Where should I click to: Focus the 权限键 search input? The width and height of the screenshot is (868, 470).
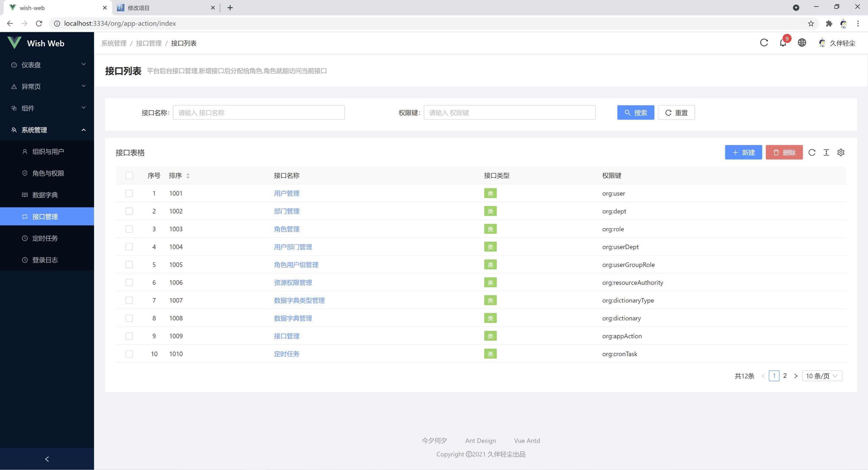point(509,112)
